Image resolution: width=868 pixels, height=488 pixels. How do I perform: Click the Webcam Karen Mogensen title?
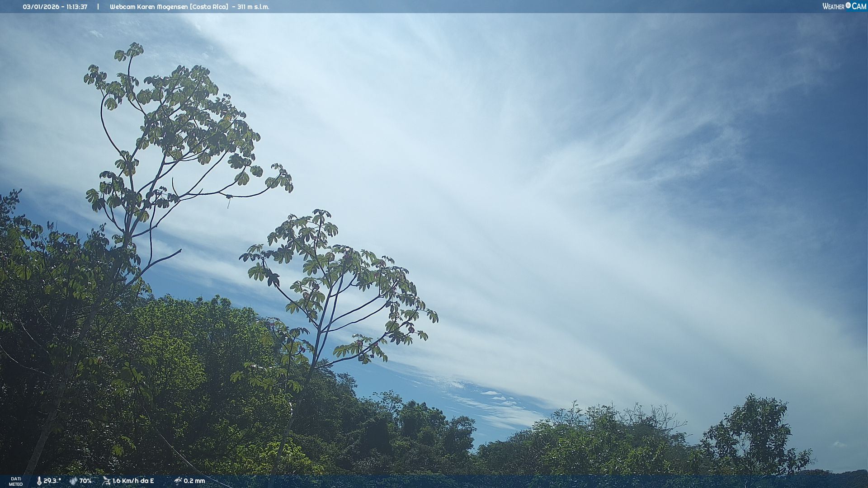click(149, 7)
